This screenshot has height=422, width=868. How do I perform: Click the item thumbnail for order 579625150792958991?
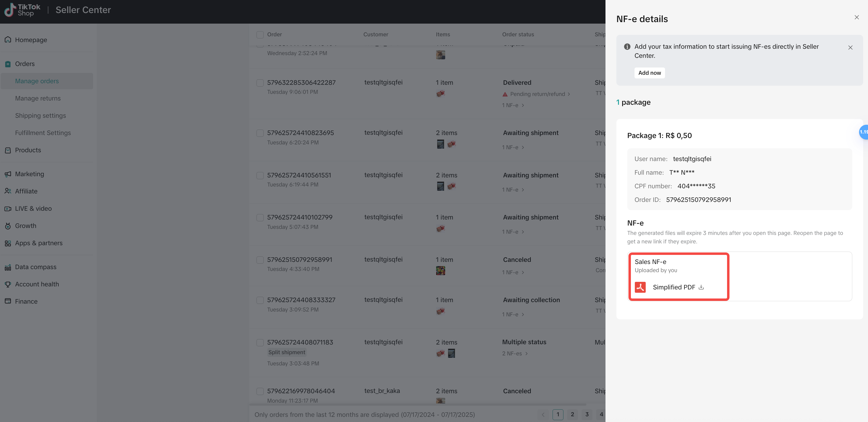(440, 271)
